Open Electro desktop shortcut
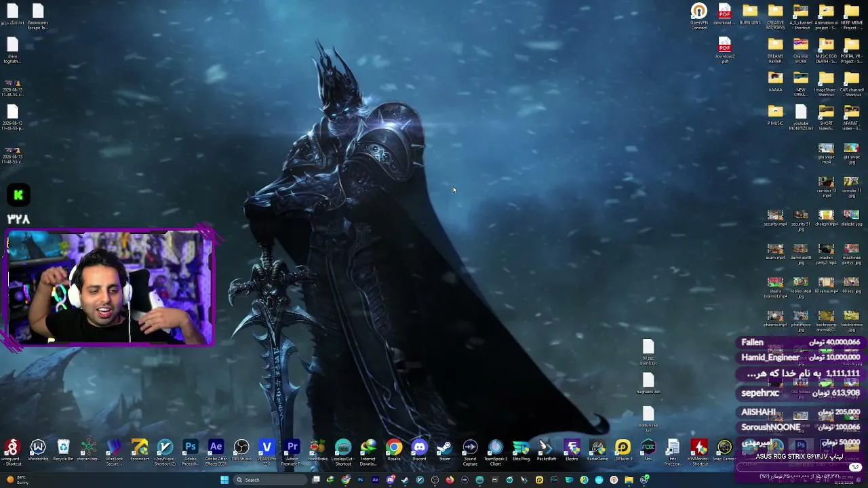The height and width of the screenshot is (488, 868). (x=572, y=451)
